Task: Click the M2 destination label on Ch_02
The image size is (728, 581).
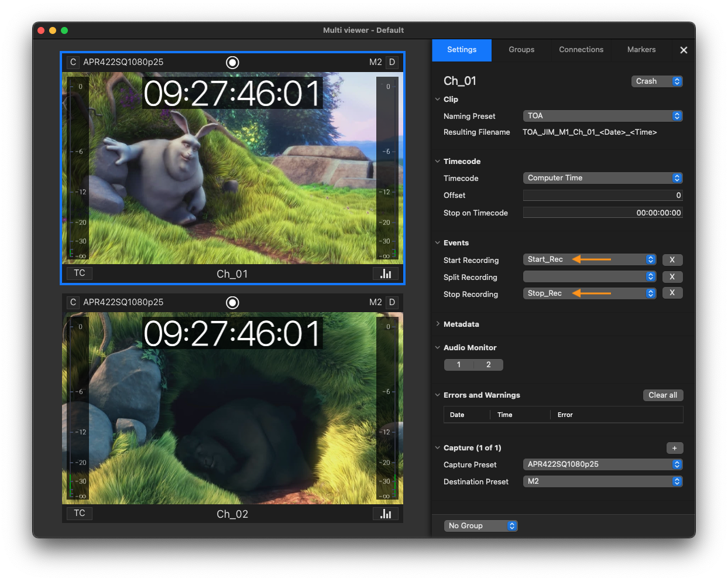Action: (376, 302)
